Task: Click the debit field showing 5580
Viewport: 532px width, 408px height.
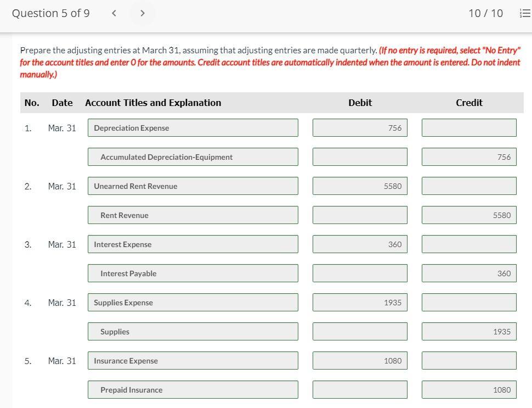Action: coord(360,186)
